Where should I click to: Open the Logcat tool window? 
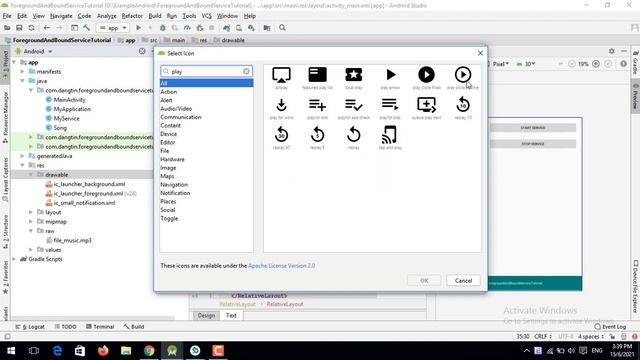[x=30, y=327]
